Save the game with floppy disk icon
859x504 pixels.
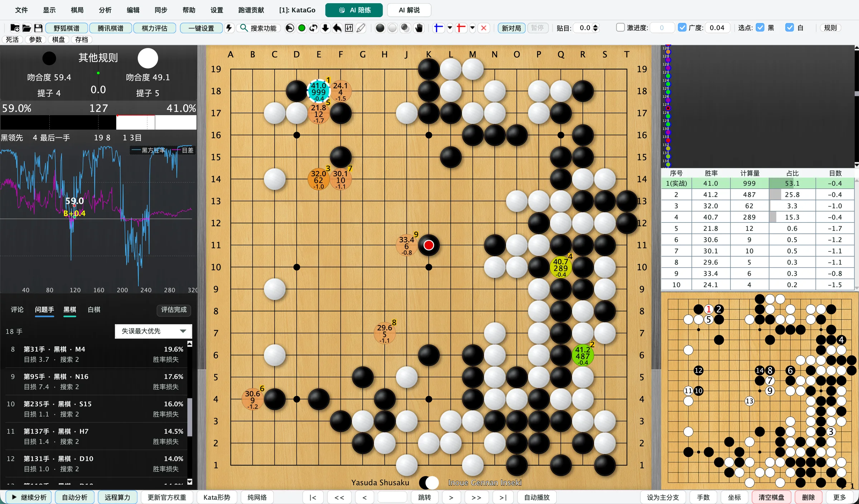coord(38,28)
